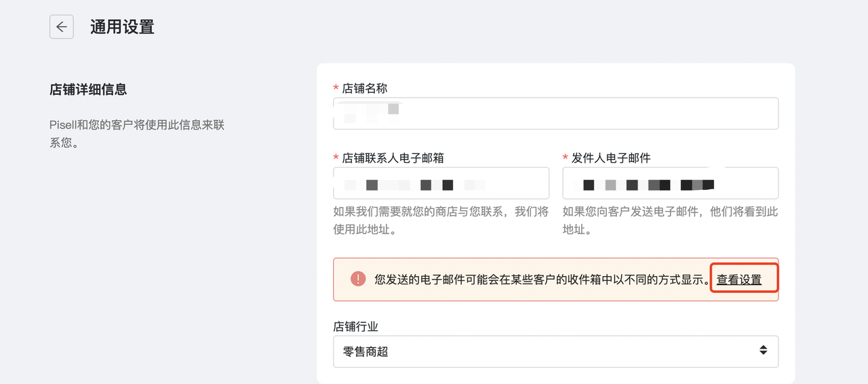Click the 店铺行业 field label
Screen dimensions: 868x384
tap(356, 326)
